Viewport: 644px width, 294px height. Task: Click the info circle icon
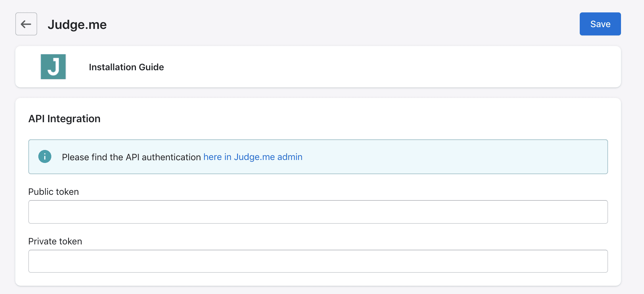click(x=45, y=156)
